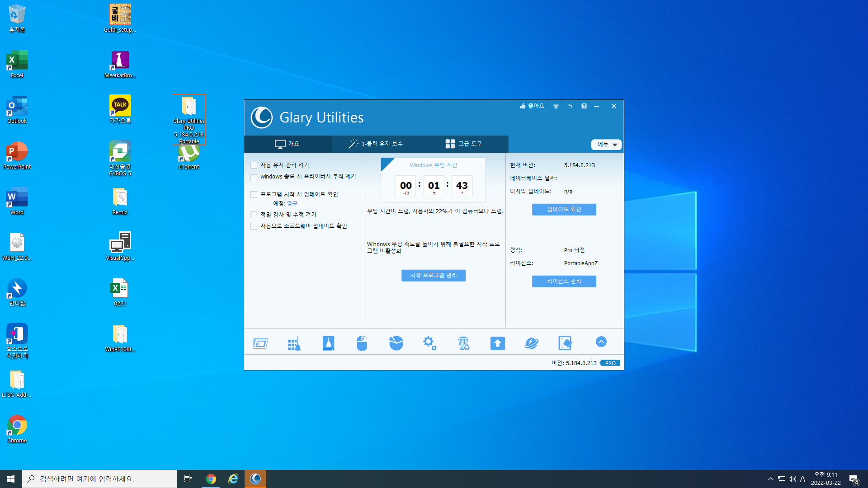Select the uTorrent desktop shortcut

point(189,157)
